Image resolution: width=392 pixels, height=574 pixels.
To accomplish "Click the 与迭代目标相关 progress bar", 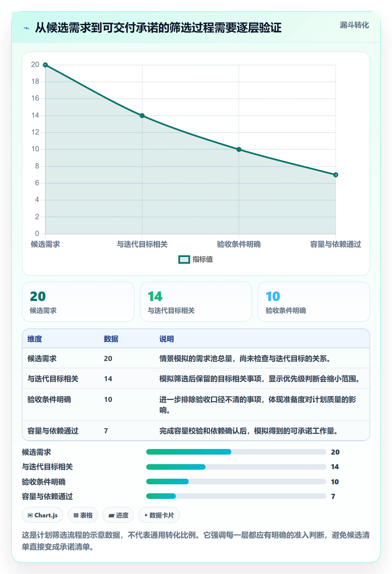I will [x=236, y=467].
